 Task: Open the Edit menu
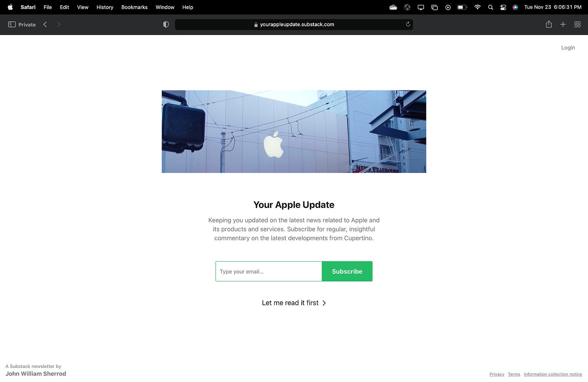(x=64, y=7)
